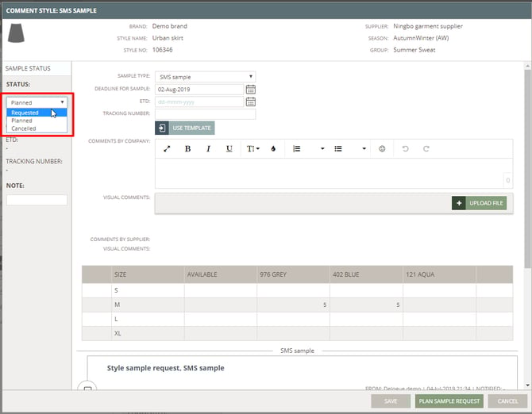Expand the ordered list style dropdown arrow
Image resolution: width=532 pixels, height=414 pixels.
322,148
